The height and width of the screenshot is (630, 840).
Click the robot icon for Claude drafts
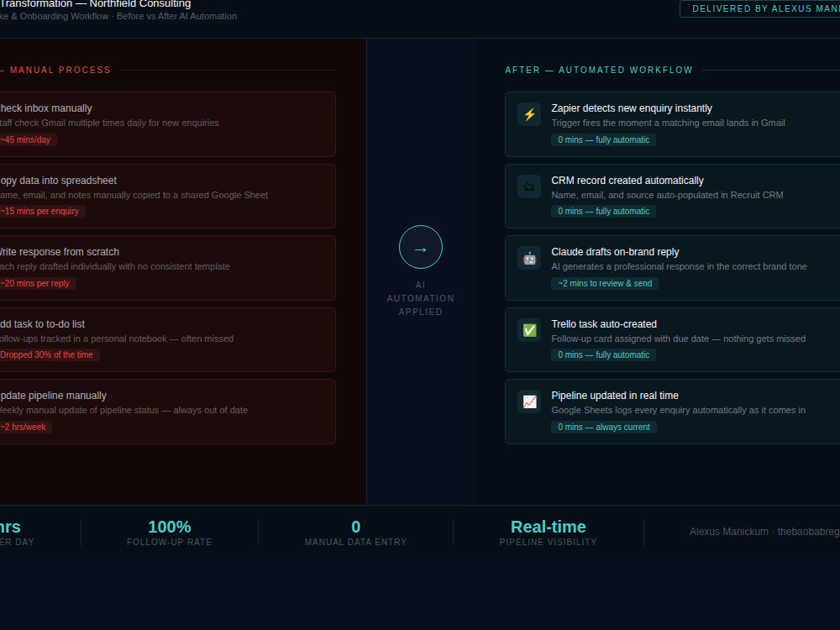(529, 258)
